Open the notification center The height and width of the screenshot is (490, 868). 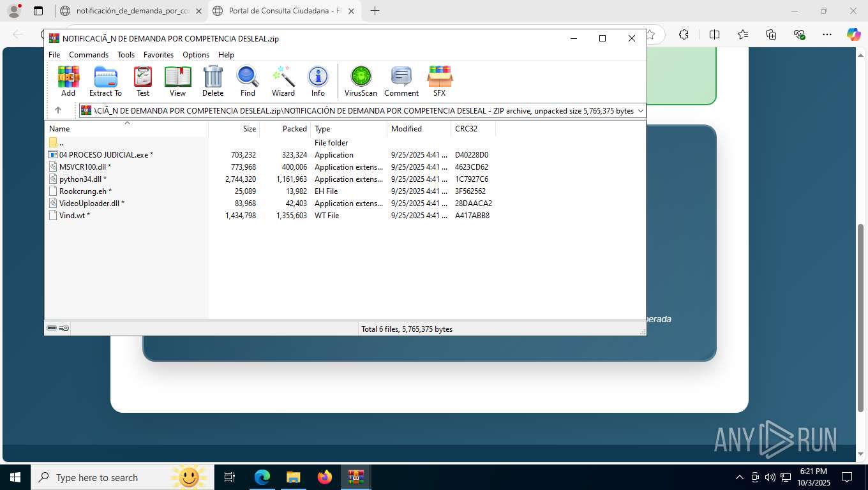click(x=847, y=477)
